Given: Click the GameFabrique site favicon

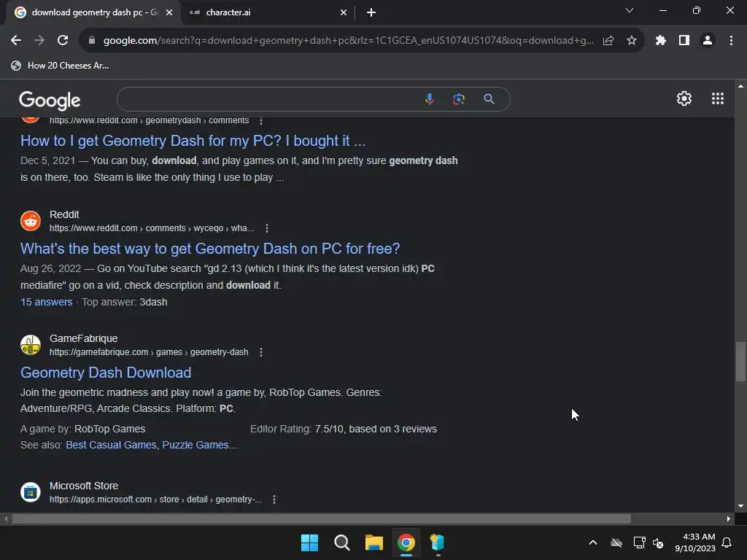Looking at the screenshot, I should (x=31, y=345).
